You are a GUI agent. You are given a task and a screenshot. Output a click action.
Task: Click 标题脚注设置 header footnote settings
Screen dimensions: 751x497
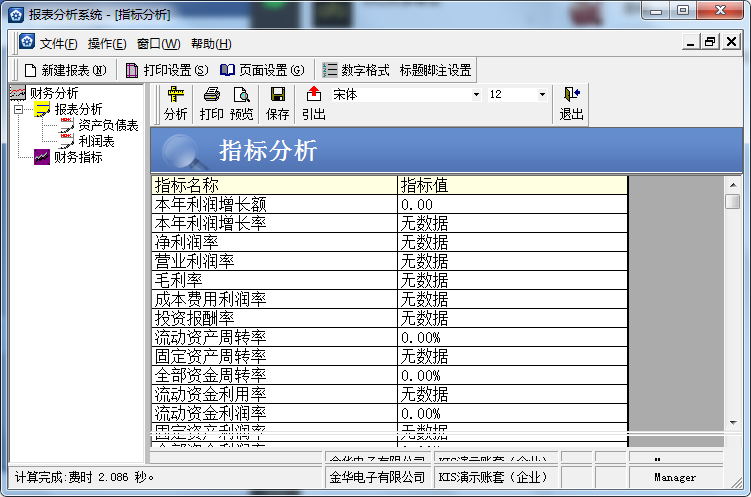click(x=435, y=70)
